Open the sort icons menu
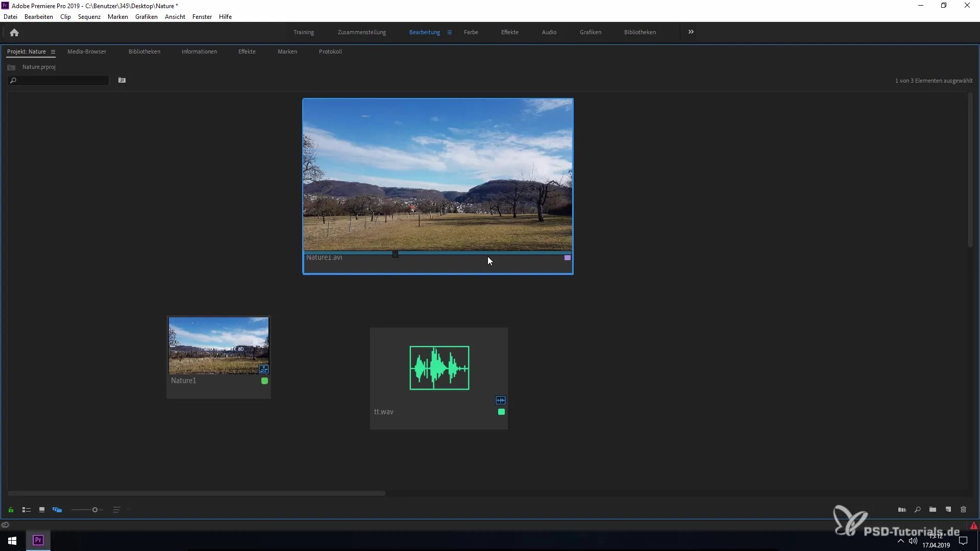The image size is (980, 551). pyautogui.click(x=116, y=510)
